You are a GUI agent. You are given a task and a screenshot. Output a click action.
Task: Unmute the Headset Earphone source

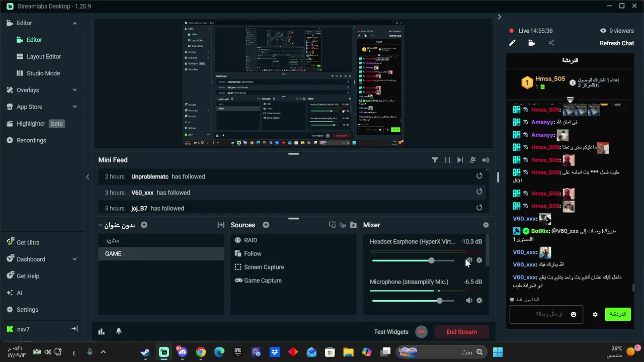point(469,260)
